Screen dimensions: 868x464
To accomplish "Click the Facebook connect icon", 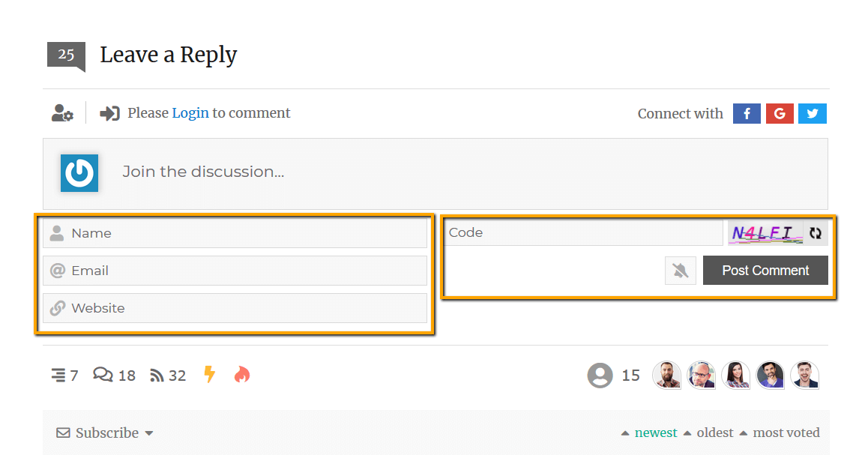I will 747,114.
